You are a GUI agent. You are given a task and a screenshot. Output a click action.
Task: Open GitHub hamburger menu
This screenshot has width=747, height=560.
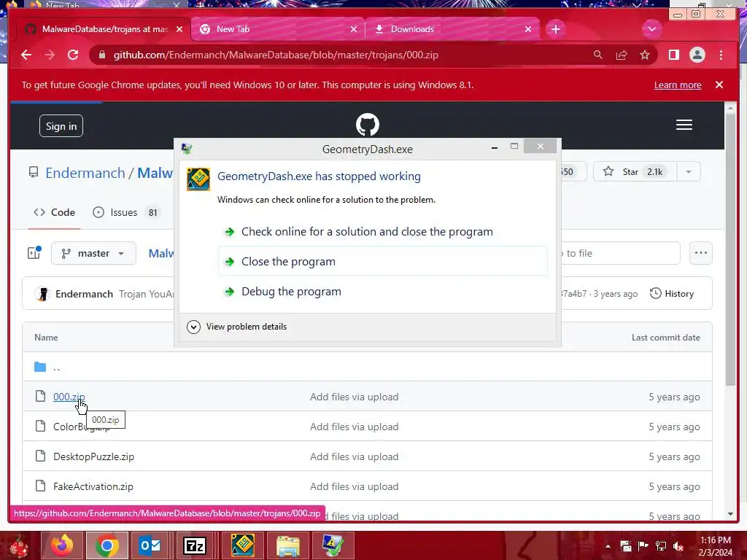click(x=684, y=125)
